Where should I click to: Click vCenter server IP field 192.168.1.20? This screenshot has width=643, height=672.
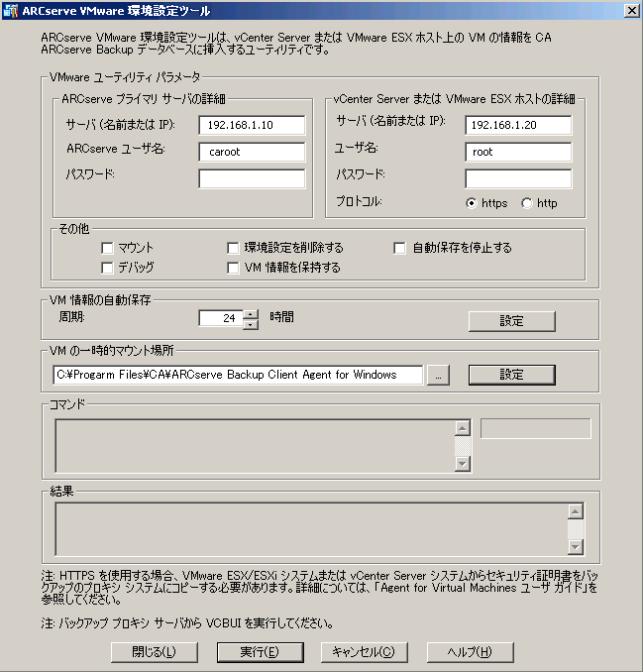pyautogui.click(x=518, y=125)
